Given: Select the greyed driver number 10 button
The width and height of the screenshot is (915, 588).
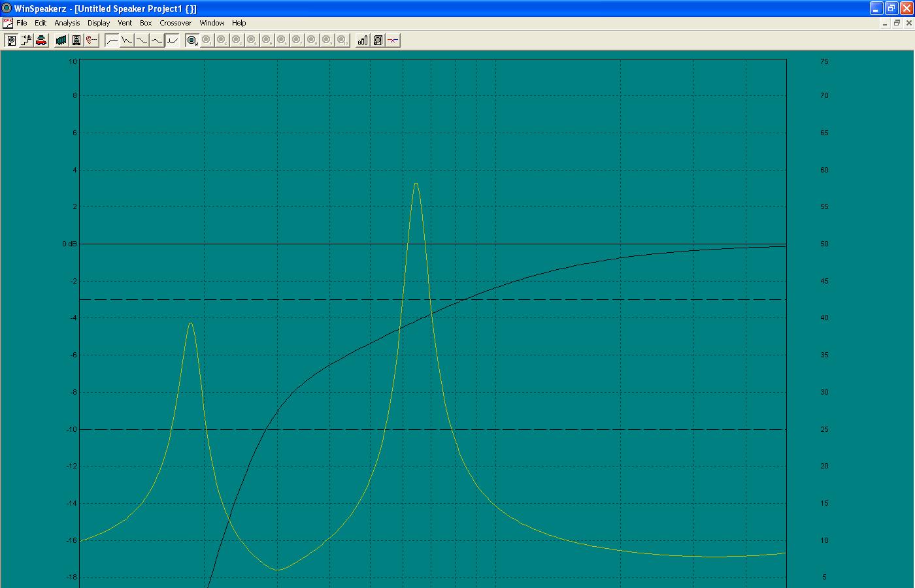Looking at the screenshot, I should pyautogui.click(x=342, y=41).
